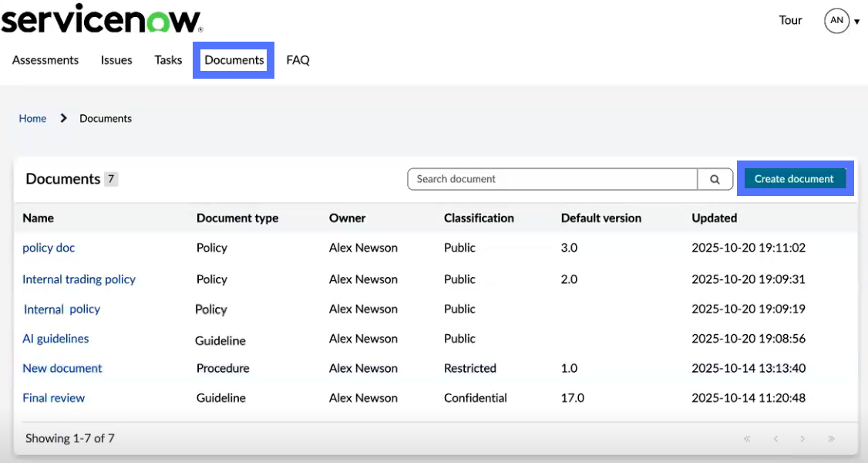This screenshot has height=463, width=868.
Task: Click version 3.0 cell
Action: pos(569,248)
